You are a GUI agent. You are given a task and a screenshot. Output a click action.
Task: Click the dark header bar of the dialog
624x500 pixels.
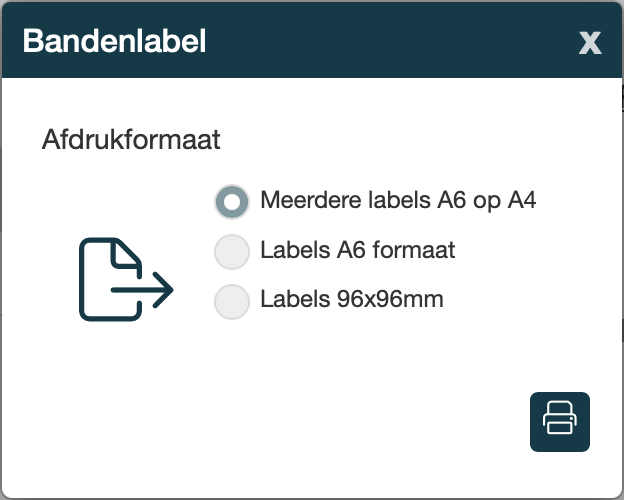380,42
